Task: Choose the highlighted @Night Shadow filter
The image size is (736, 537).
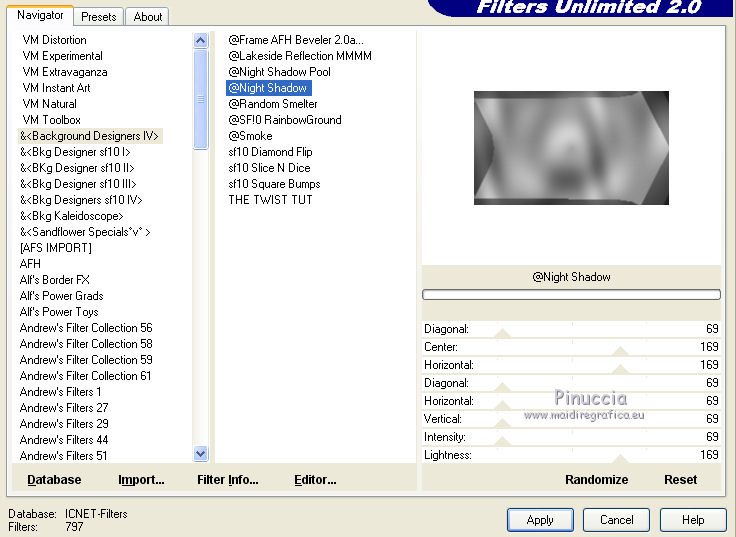Action: point(268,88)
